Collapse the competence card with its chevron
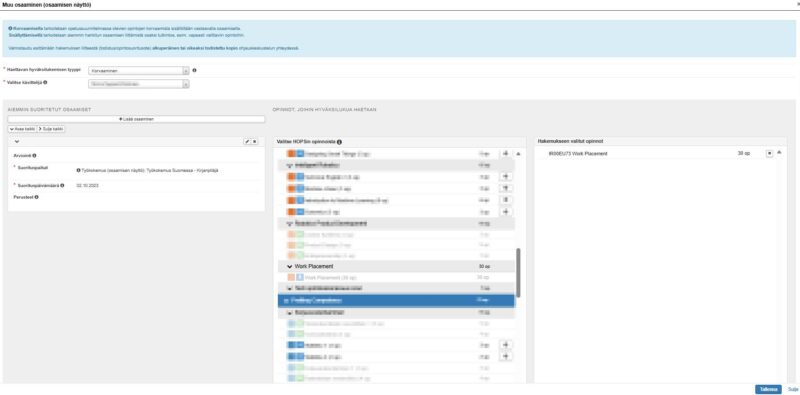The height and width of the screenshot is (395, 800). 17,141
